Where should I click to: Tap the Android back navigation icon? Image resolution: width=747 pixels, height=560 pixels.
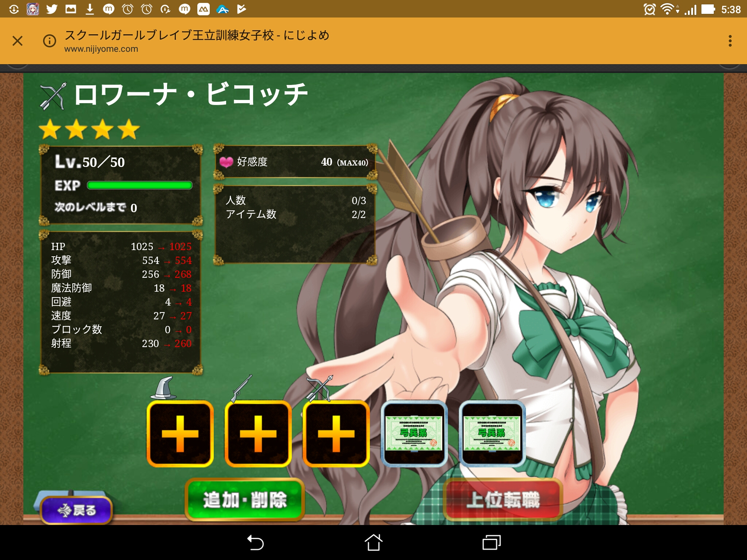(255, 542)
